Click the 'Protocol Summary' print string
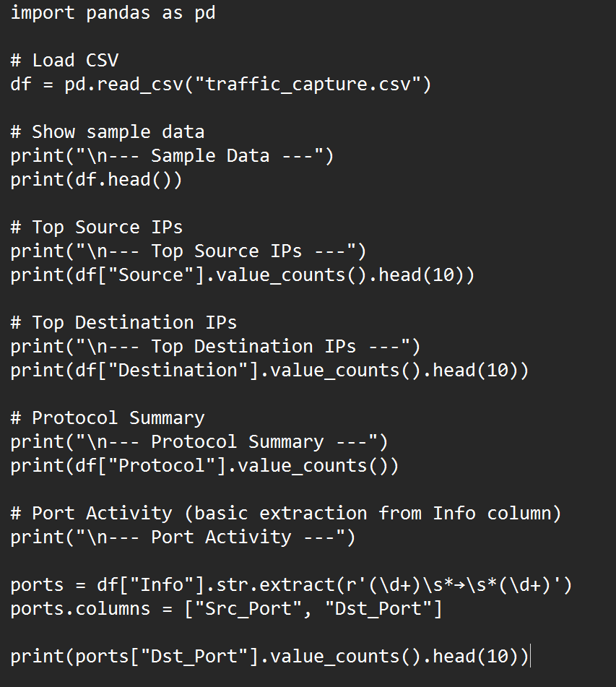The height and width of the screenshot is (687, 616). [199, 441]
